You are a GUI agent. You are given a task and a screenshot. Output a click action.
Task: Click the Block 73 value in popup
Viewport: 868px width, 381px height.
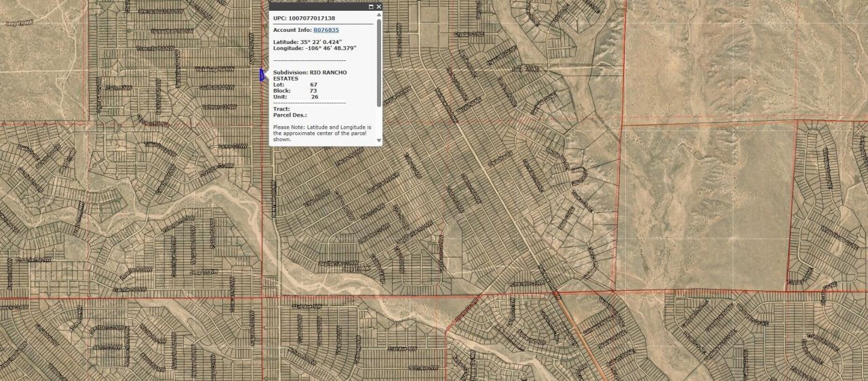click(x=313, y=90)
